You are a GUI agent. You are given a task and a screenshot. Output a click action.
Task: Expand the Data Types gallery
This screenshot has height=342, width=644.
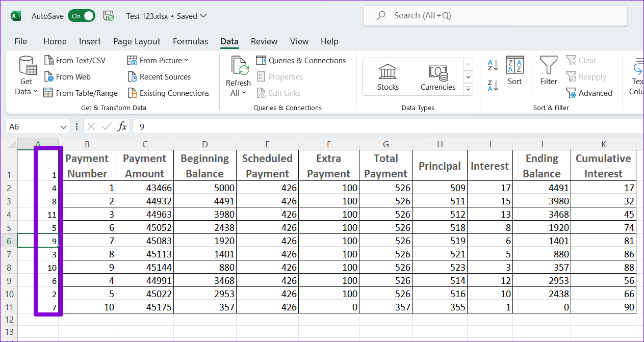(468, 89)
